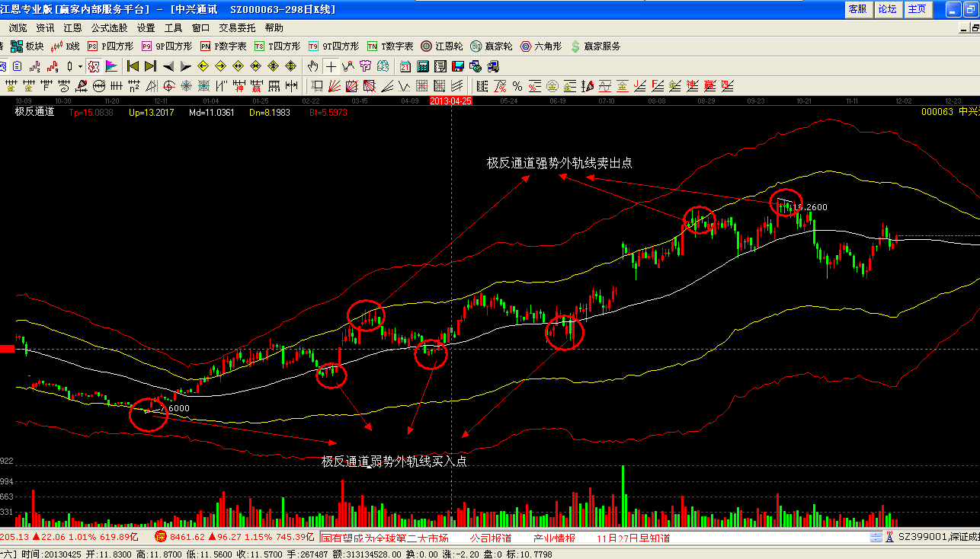Click the 论坛 forum button

coord(887,9)
